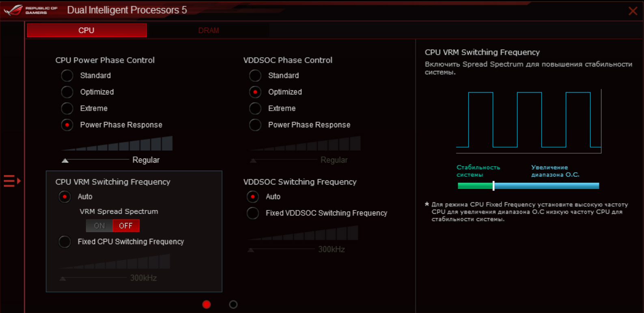Click the green-blue stability to O.C. range bar
This screenshot has height=313, width=644.
528,186
